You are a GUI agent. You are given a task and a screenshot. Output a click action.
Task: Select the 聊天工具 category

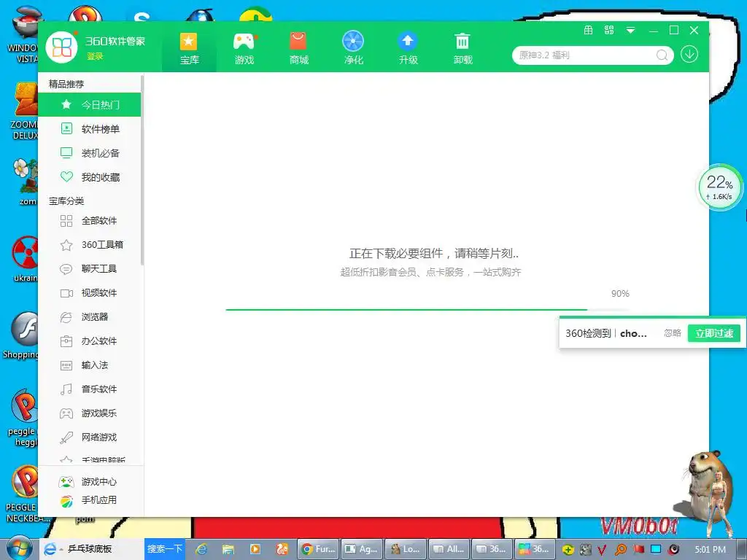tap(90, 268)
